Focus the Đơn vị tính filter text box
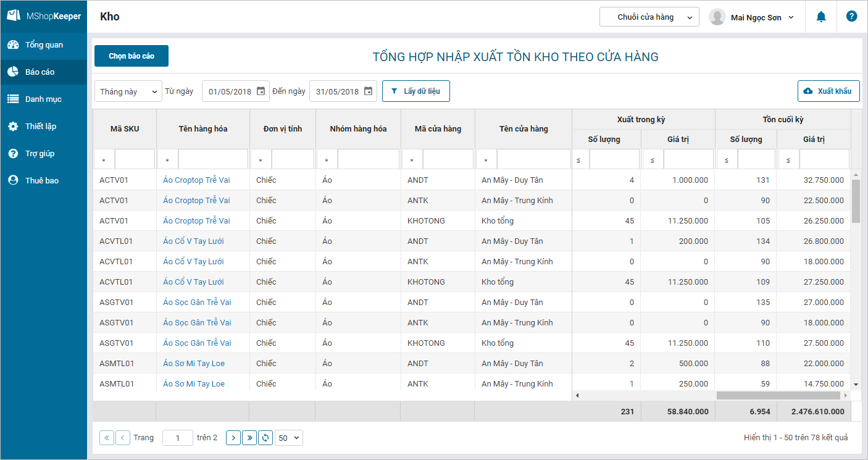Image resolution: width=868 pixels, height=460 pixels. [293, 159]
